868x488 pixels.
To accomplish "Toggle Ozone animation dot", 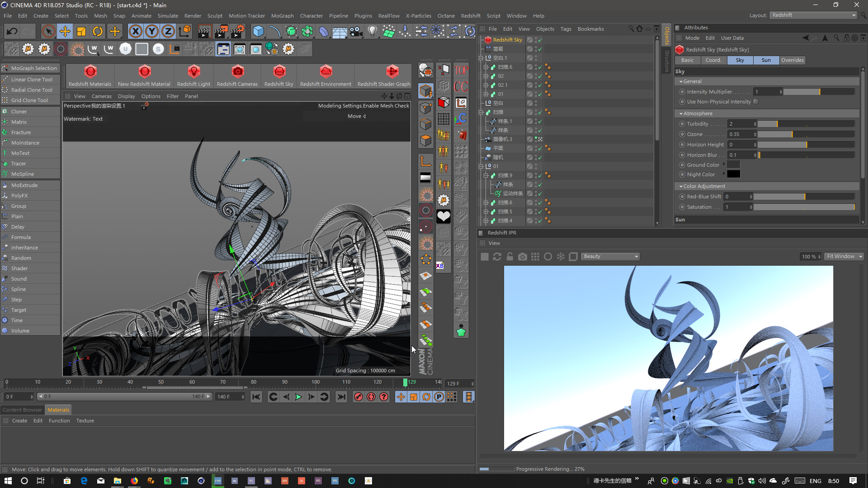I will (x=682, y=134).
